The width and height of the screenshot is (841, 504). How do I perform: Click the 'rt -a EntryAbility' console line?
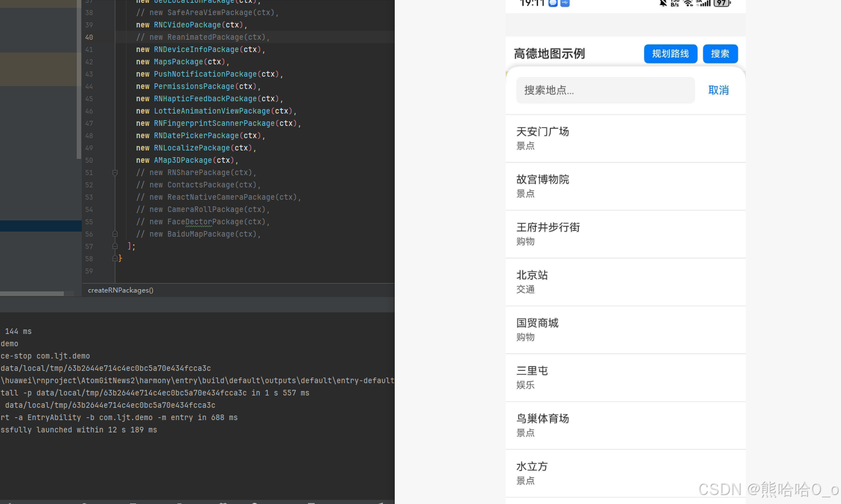tap(119, 418)
